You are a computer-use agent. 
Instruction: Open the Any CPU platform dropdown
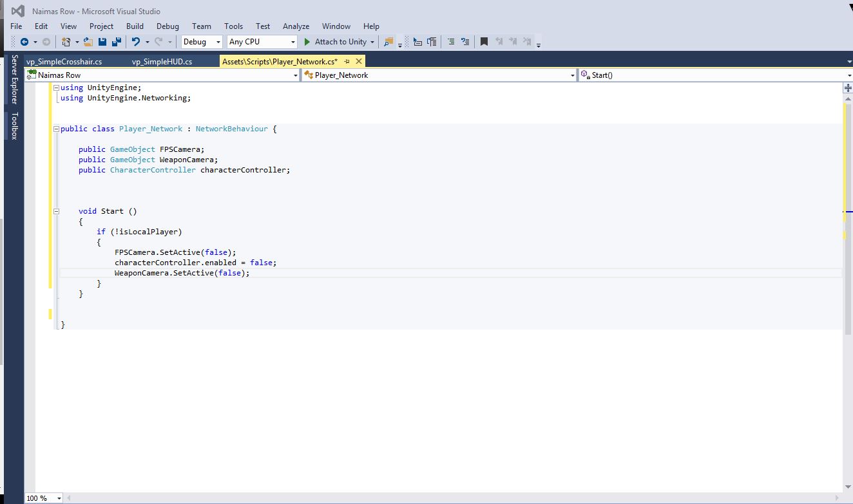(262, 42)
